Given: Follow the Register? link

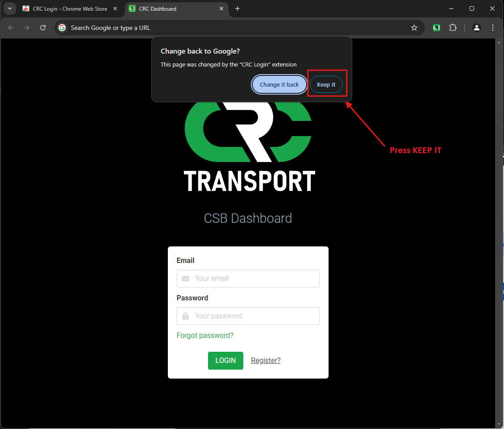Looking at the screenshot, I should [x=266, y=361].
